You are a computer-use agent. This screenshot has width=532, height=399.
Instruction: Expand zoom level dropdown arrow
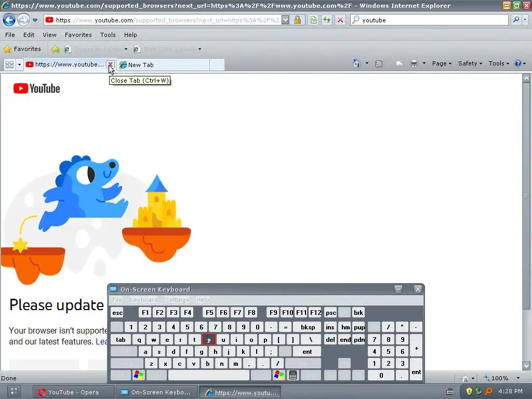point(518,378)
